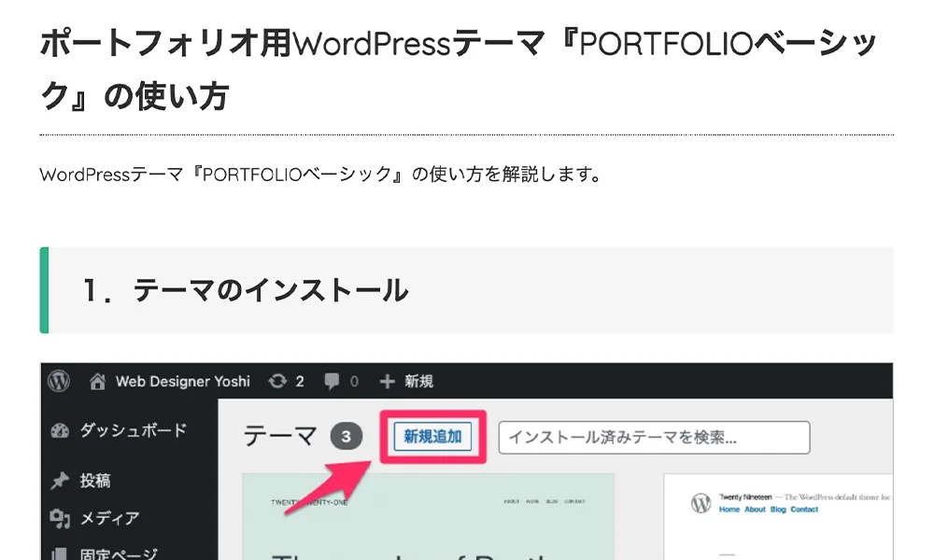The image size is (934, 560).
Task: Click the plus icon next to 新規
Action: click(388, 382)
